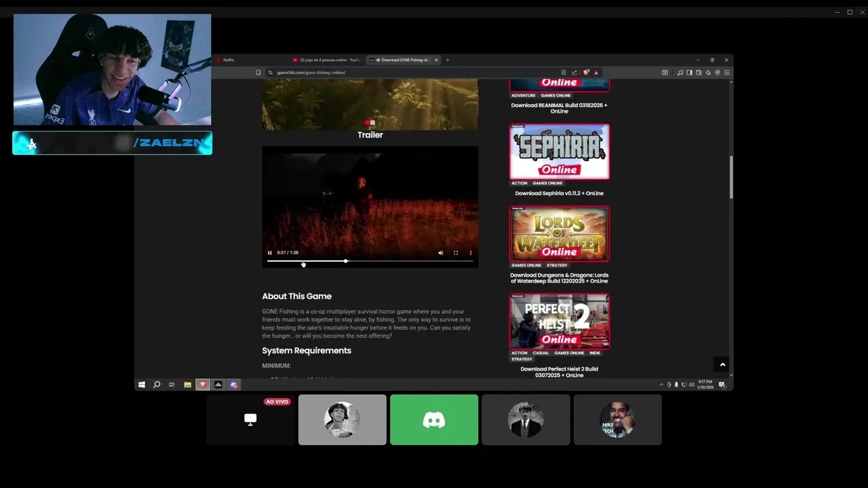Click the /ZAELZN stream overlay banner
The image size is (868, 488).
point(112,143)
